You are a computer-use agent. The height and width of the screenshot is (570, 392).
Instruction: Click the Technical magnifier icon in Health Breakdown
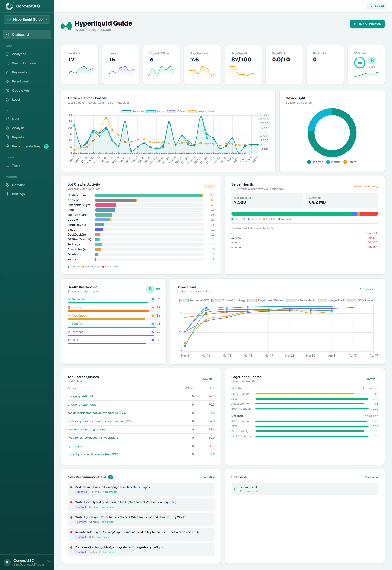(x=69, y=299)
